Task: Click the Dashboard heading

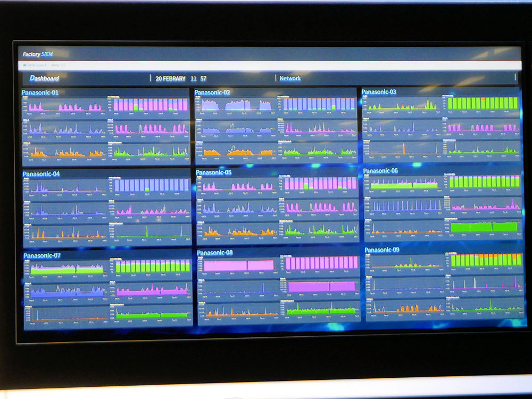Action: click(44, 78)
